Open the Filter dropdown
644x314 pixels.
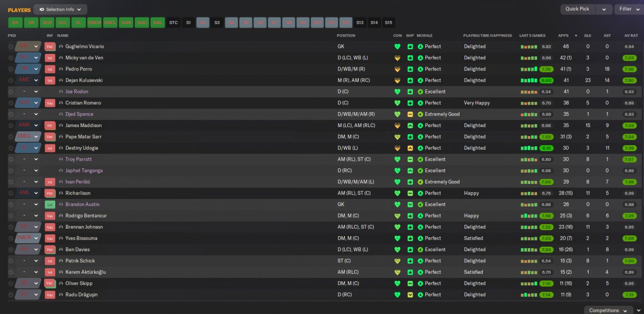click(629, 9)
